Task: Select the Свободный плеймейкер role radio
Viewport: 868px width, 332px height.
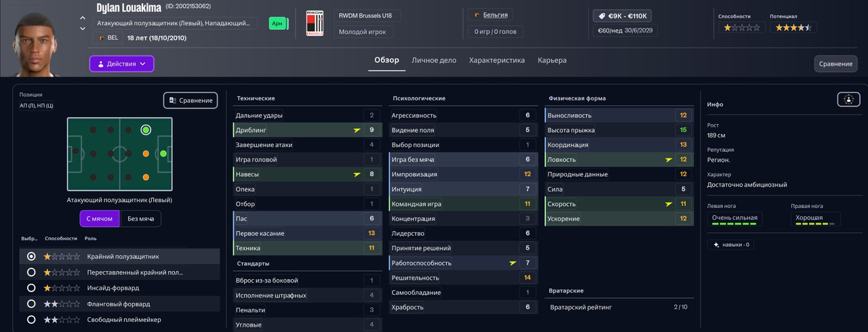Action: pyautogui.click(x=31, y=320)
